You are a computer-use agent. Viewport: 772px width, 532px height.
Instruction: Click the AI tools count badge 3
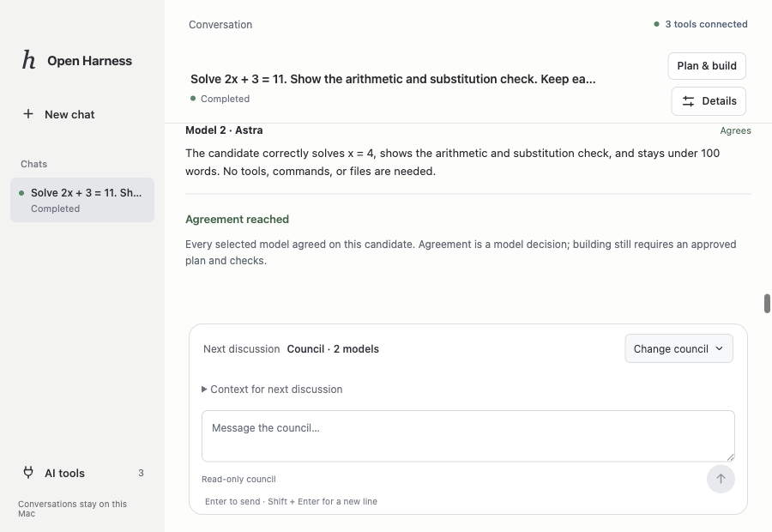141,473
